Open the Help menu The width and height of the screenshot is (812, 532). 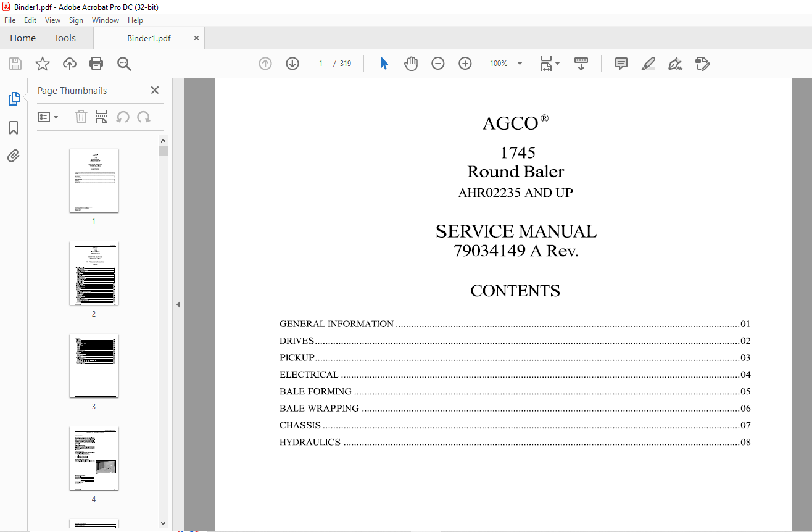(135, 20)
